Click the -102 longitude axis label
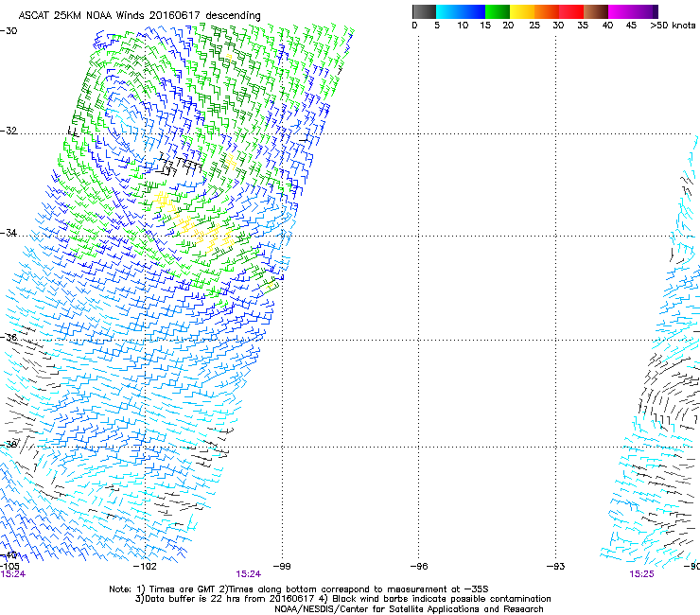Screen dimensions: 700x615 [145, 567]
